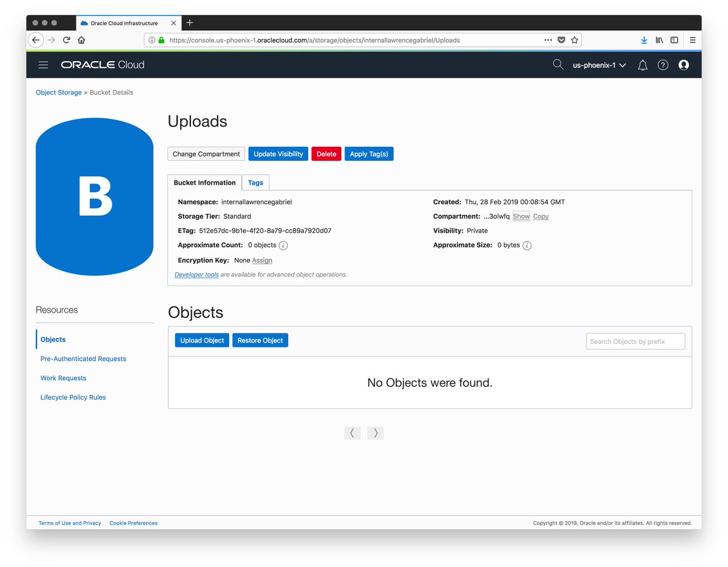This screenshot has width=728, height=567.
Task: Open the Oracle Cloud hamburger menu
Action: tap(43, 65)
